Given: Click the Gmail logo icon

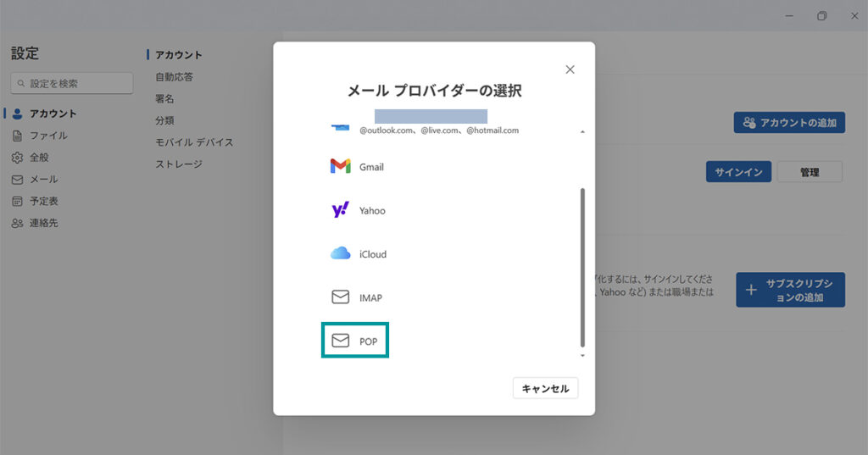Looking at the screenshot, I should coord(341,166).
